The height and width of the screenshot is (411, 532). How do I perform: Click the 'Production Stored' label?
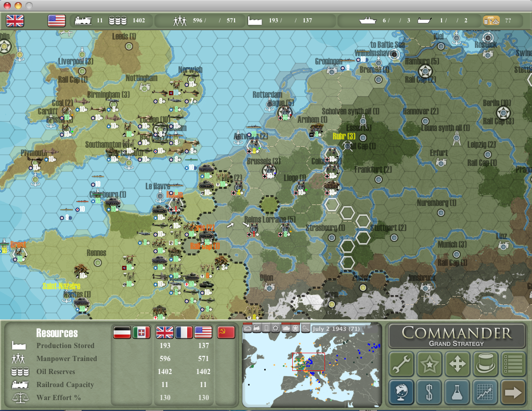[66, 345]
